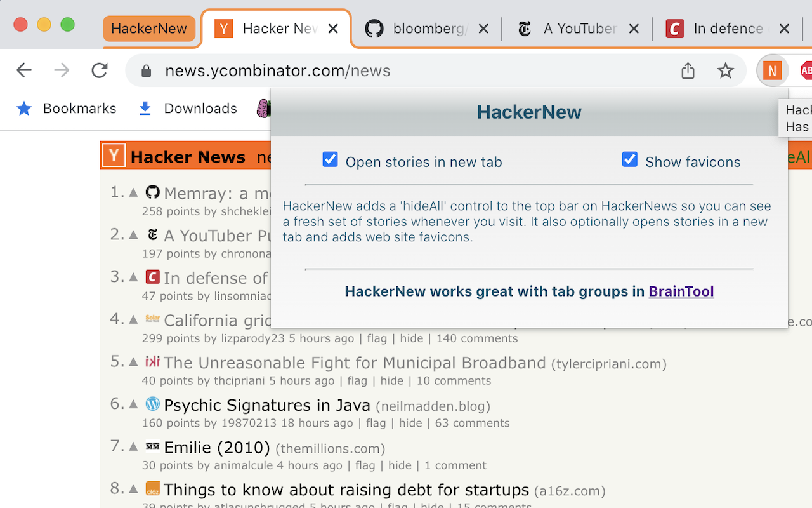Click the HackerNew extension N icon

772,70
